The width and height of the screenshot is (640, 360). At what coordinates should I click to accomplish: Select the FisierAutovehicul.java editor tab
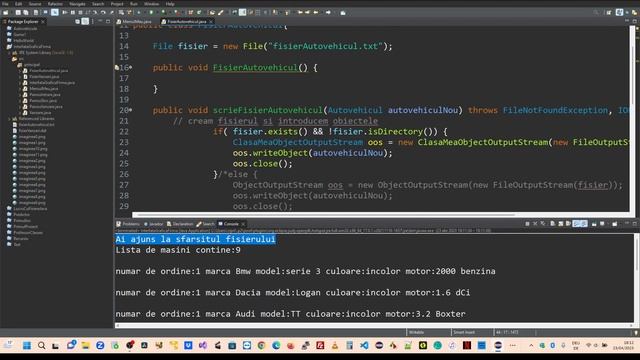(187, 21)
